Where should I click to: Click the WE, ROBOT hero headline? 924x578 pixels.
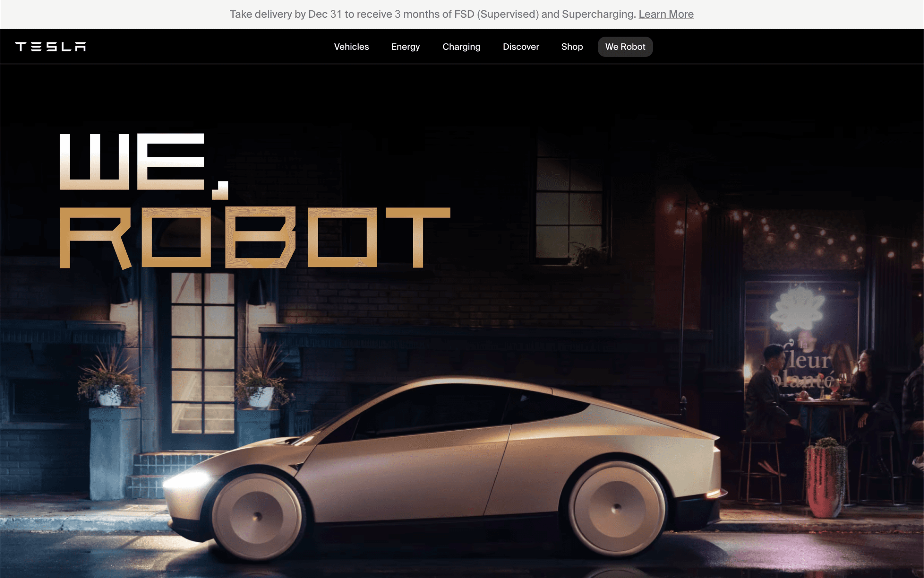point(255,201)
